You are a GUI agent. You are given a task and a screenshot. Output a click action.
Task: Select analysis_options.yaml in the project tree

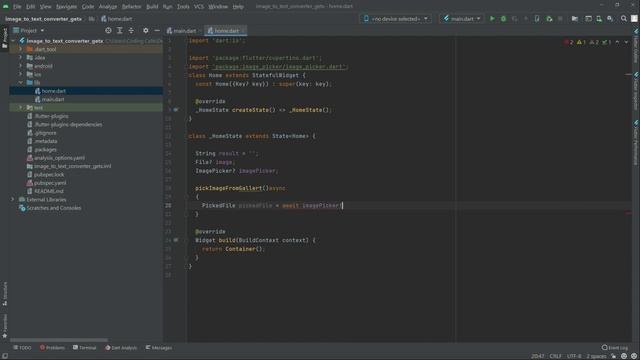coord(59,158)
